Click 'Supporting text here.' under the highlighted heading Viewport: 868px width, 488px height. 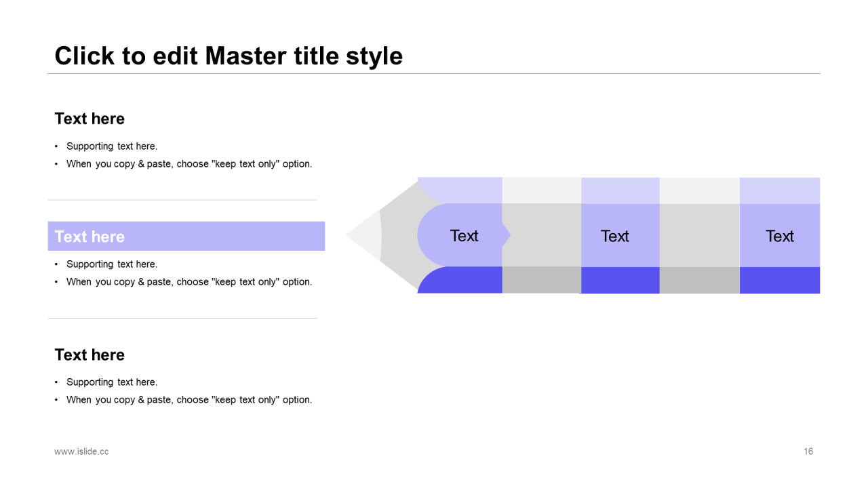(112, 264)
